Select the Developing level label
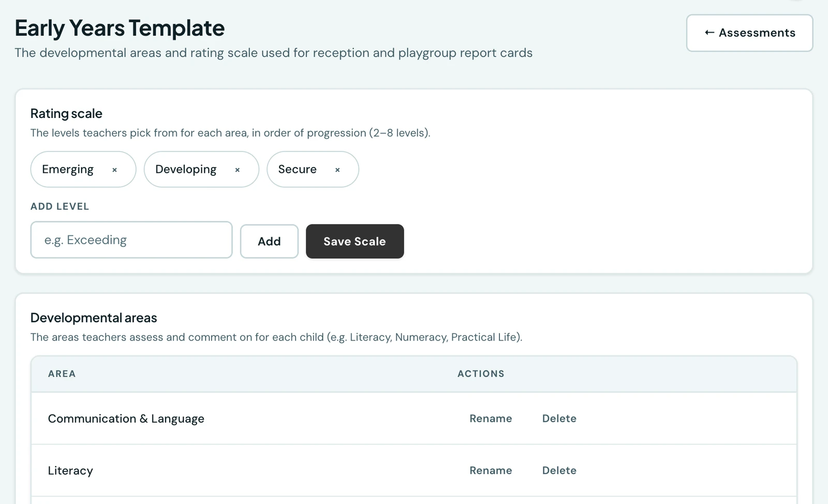The height and width of the screenshot is (504, 828). [x=186, y=170]
